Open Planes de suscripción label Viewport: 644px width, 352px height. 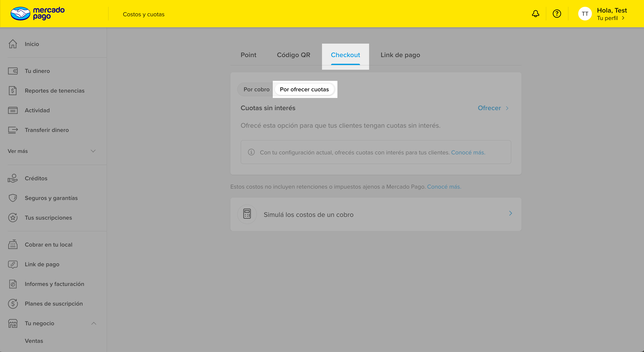tap(54, 304)
